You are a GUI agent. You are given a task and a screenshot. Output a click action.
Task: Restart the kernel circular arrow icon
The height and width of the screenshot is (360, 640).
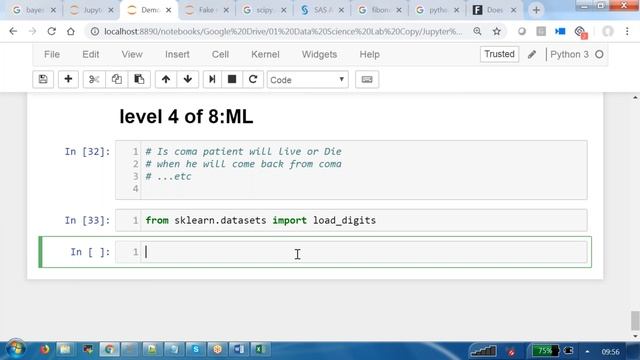(253, 79)
